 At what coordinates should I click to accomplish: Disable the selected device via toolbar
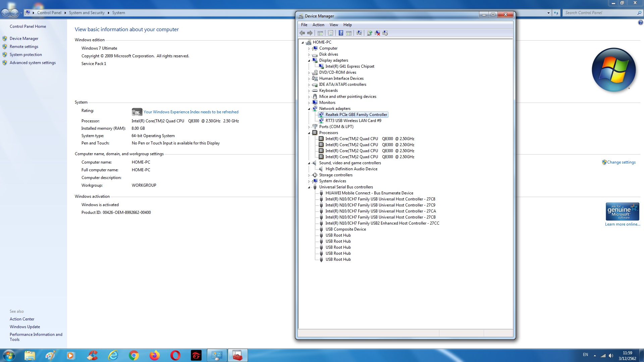point(385,33)
